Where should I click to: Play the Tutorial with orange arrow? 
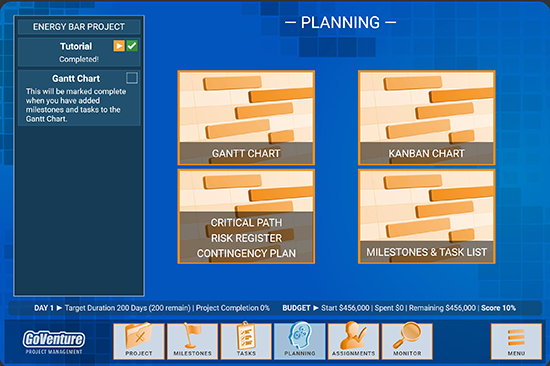coord(119,46)
